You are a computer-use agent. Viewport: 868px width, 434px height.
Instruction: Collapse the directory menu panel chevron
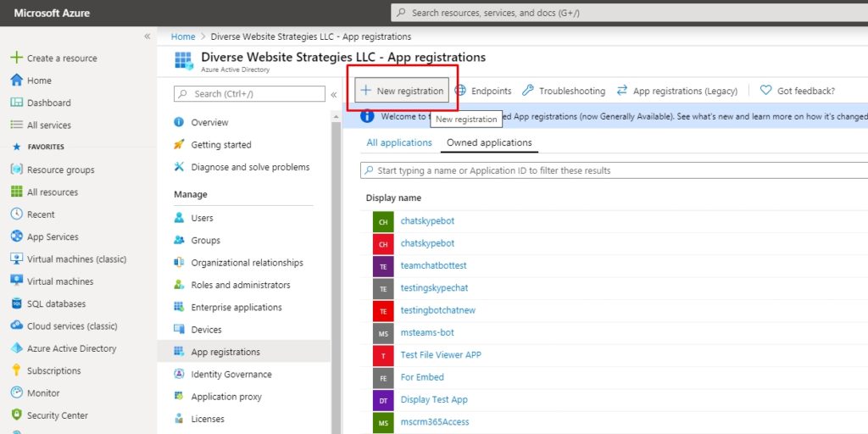coord(334,95)
